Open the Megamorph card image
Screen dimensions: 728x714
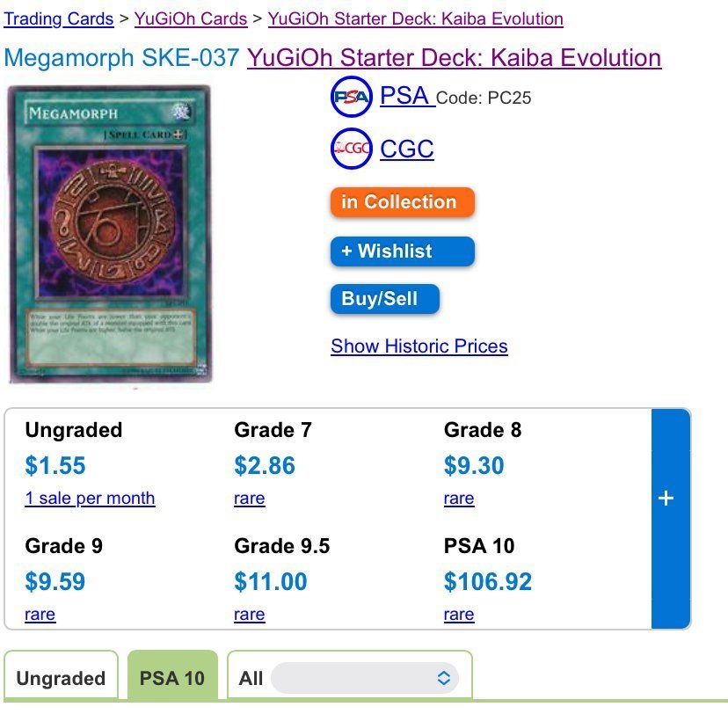pos(110,234)
